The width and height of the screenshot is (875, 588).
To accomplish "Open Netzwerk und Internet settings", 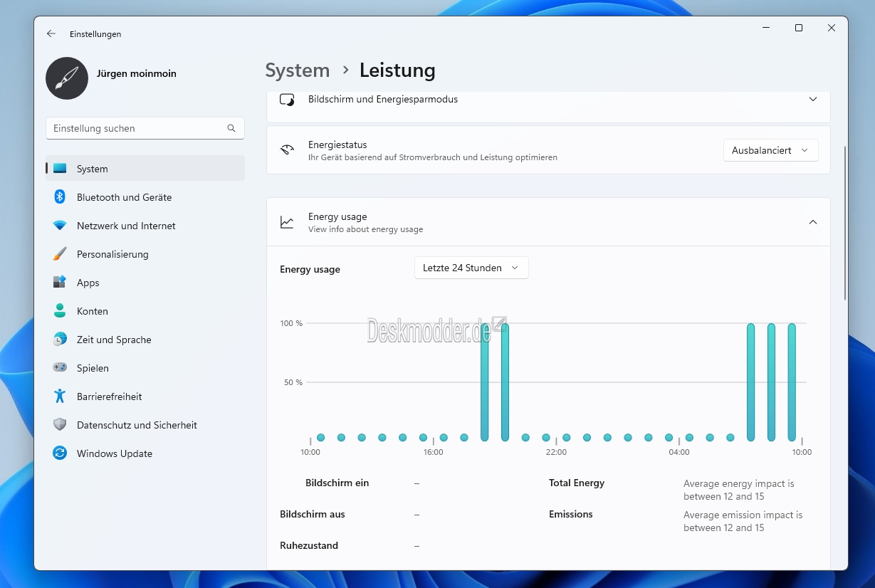I will (145, 226).
